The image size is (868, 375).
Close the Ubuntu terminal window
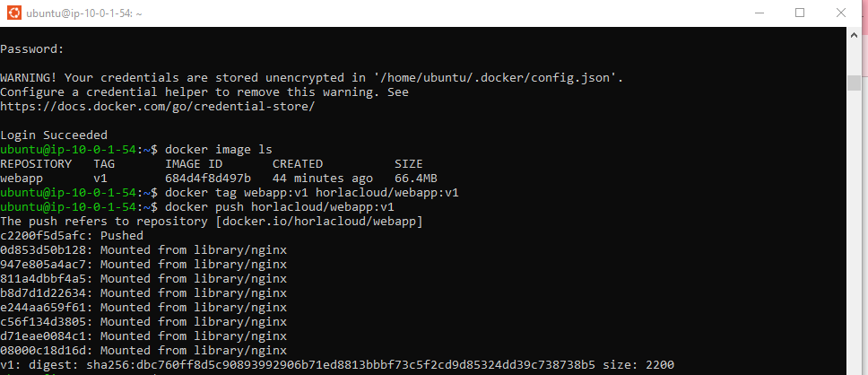point(840,13)
